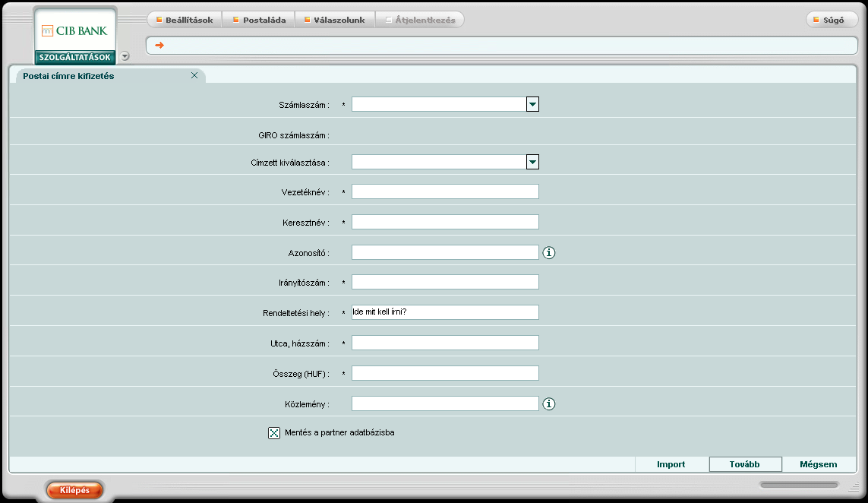Open the Címzett kiválasztása combo box field
Image resolution: width=868 pixels, height=503 pixels.
pos(445,162)
